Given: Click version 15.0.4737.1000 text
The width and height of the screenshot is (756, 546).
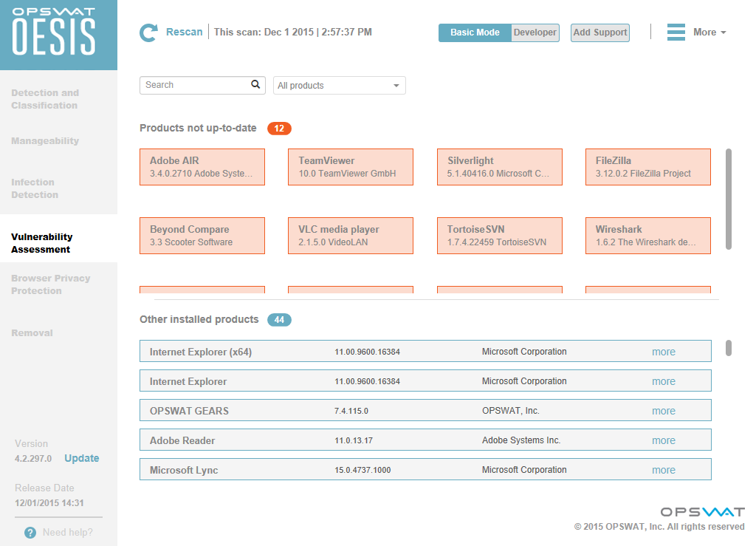Looking at the screenshot, I should 362,471.
